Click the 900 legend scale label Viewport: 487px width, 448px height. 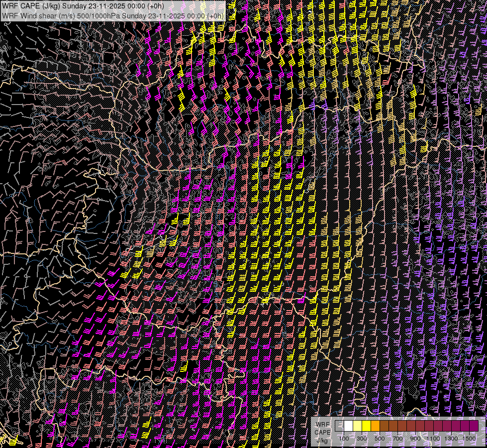click(x=415, y=439)
